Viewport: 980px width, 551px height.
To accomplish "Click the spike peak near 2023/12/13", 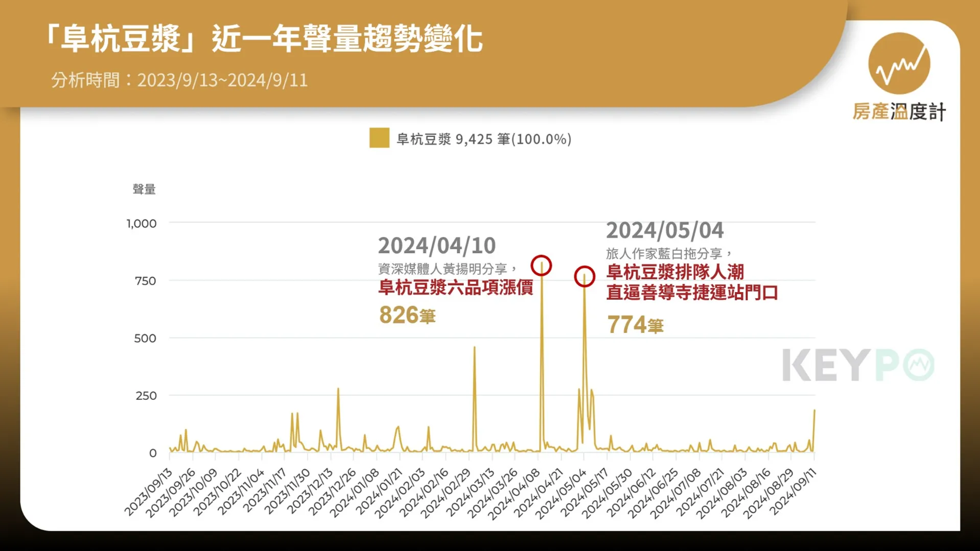I will point(338,389).
